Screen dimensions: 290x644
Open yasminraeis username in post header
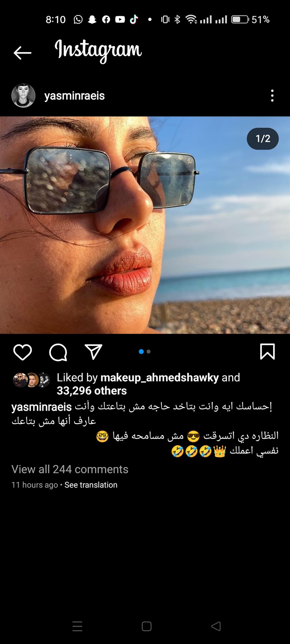[x=74, y=96]
